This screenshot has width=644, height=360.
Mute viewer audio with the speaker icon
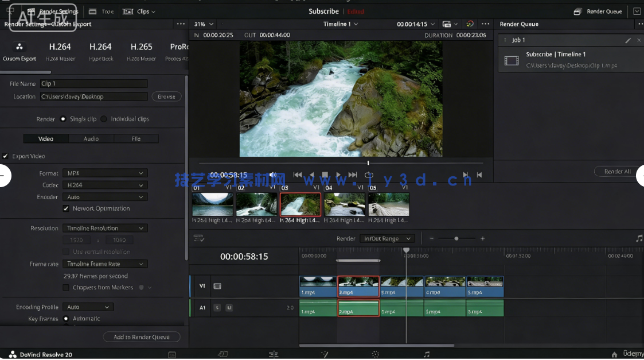(272, 175)
